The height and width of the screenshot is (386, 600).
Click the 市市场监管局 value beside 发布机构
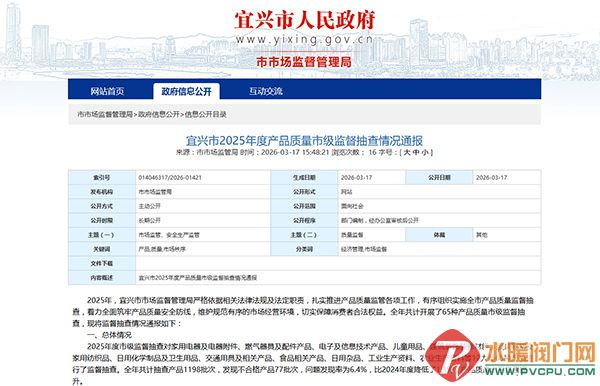click(155, 192)
